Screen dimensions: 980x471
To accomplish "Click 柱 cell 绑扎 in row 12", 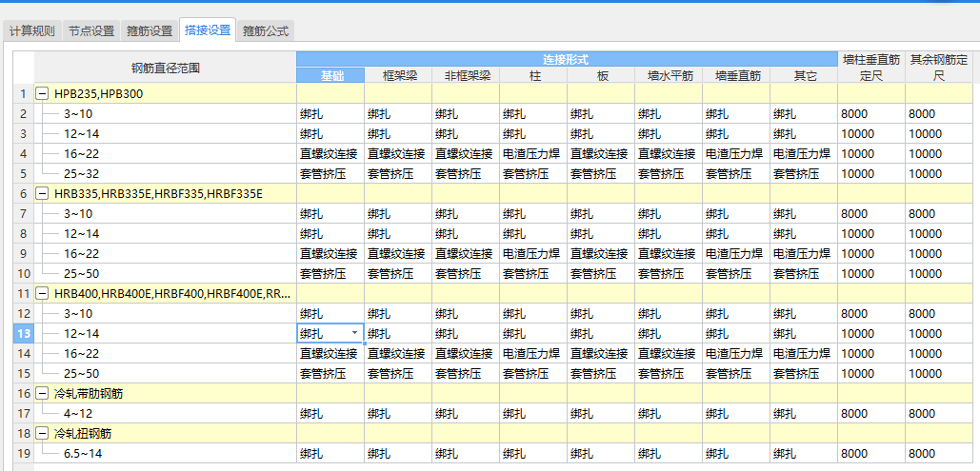I will (x=533, y=314).
